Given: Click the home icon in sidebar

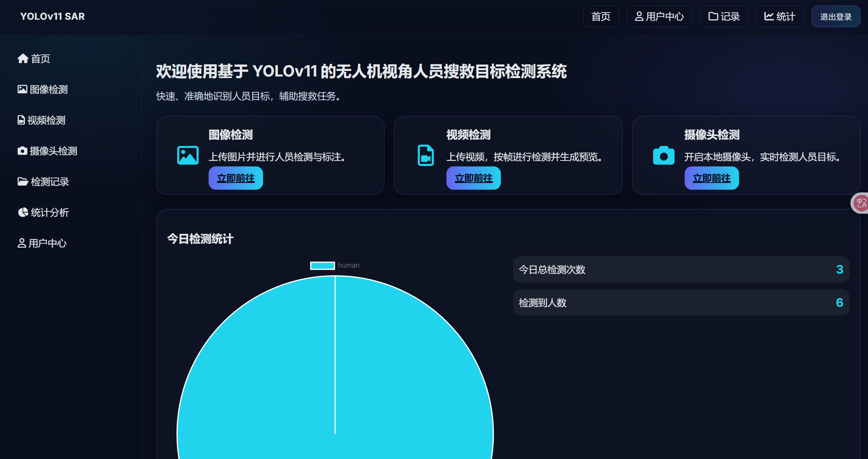Looking at the screenshot, I should (23, 58).
